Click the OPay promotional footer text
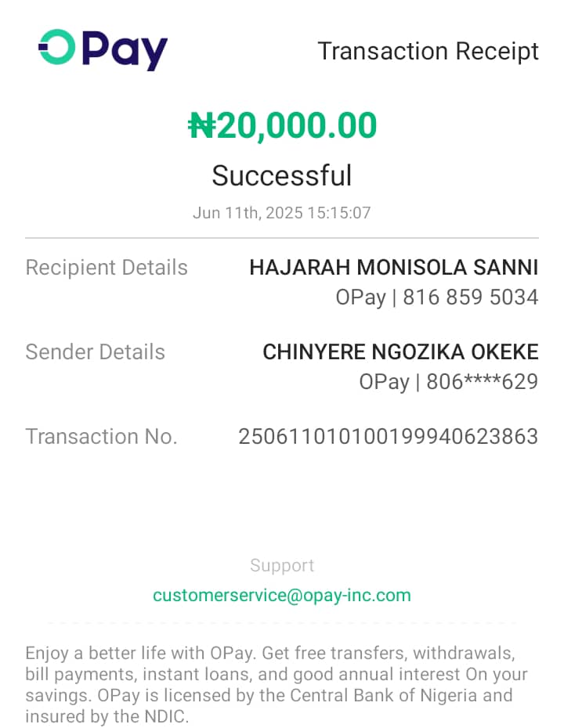The width and height of the screenshot is (564, 728). (x=277, y=684)
